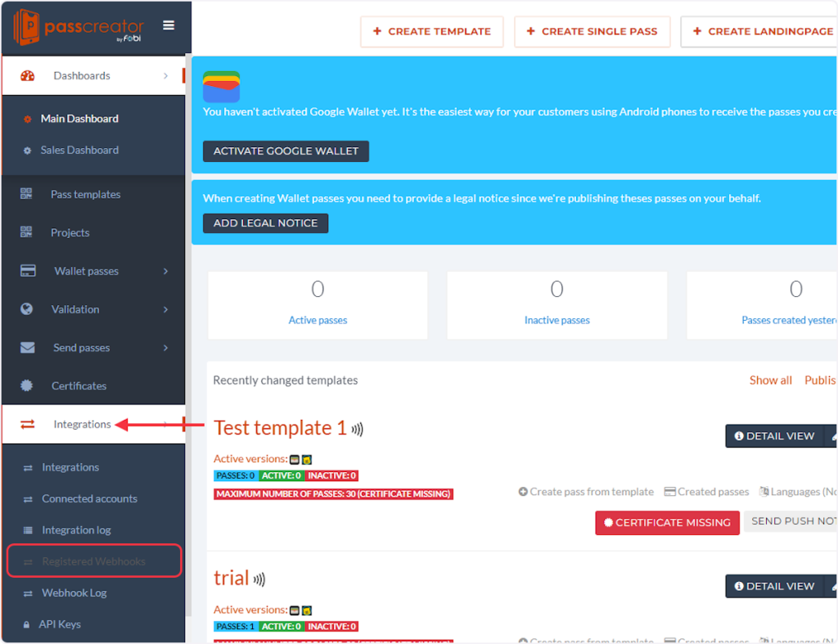Click the Wallet passes card icon
The width and height of the screenshot is (838, 644).
(x=27, y=271)
